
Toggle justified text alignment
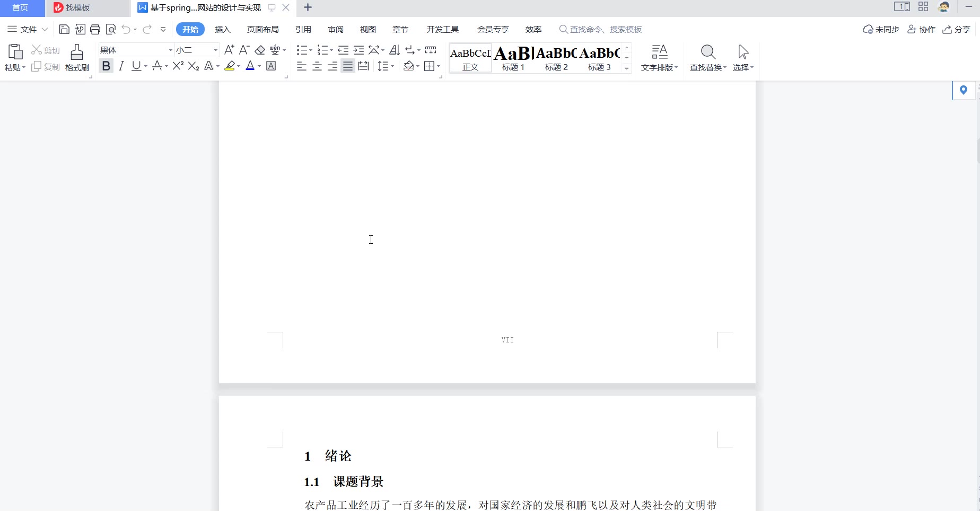[348, 66]
